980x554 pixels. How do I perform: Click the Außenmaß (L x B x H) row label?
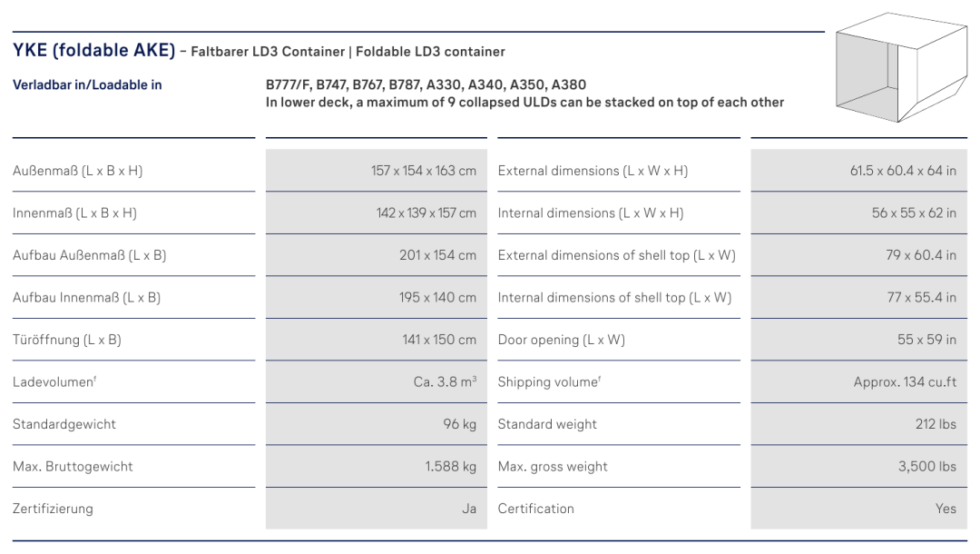click(77, 171)
